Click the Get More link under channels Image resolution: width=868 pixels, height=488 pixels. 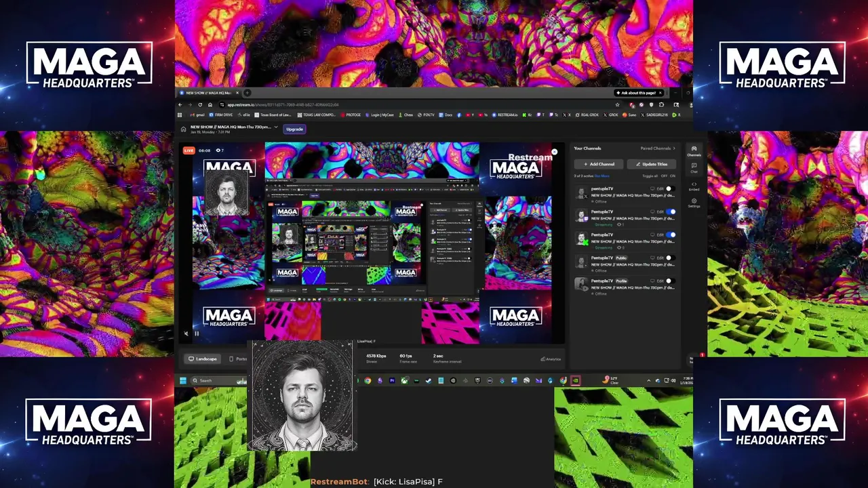(602, 176)
